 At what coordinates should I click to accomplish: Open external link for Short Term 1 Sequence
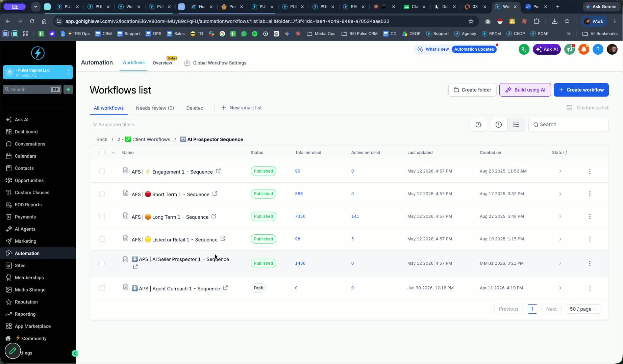coord(215,194)
